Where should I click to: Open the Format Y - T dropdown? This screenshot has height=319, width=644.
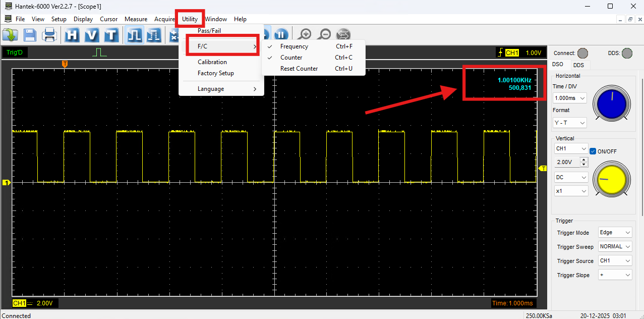(570, 123)
